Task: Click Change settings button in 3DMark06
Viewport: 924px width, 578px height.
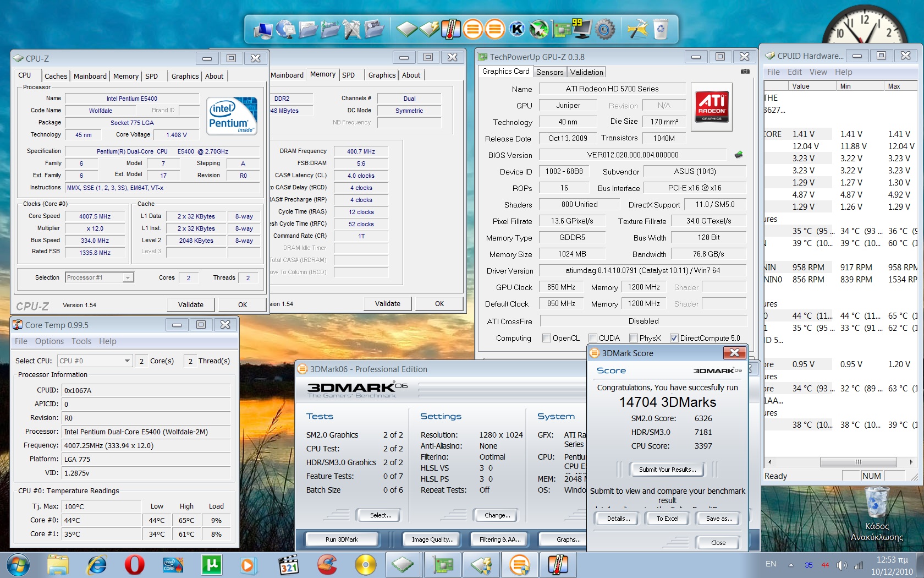Action: click(497, 515)
